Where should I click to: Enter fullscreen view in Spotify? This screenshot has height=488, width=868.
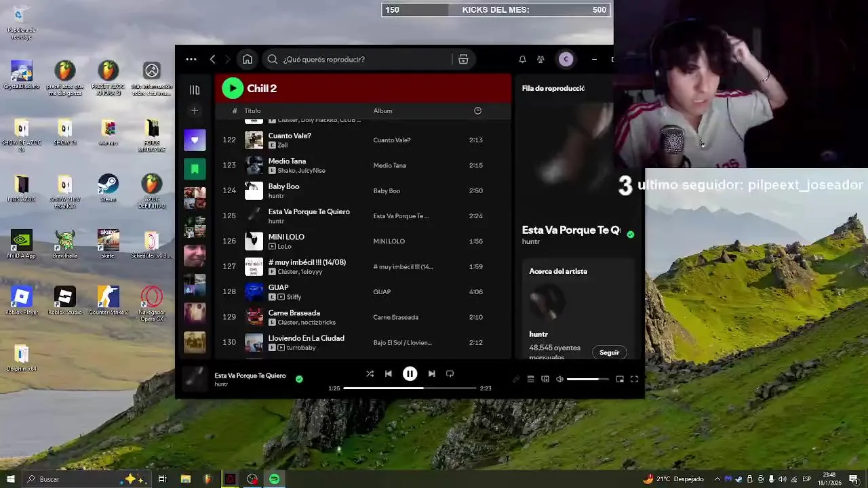[634, 380]
